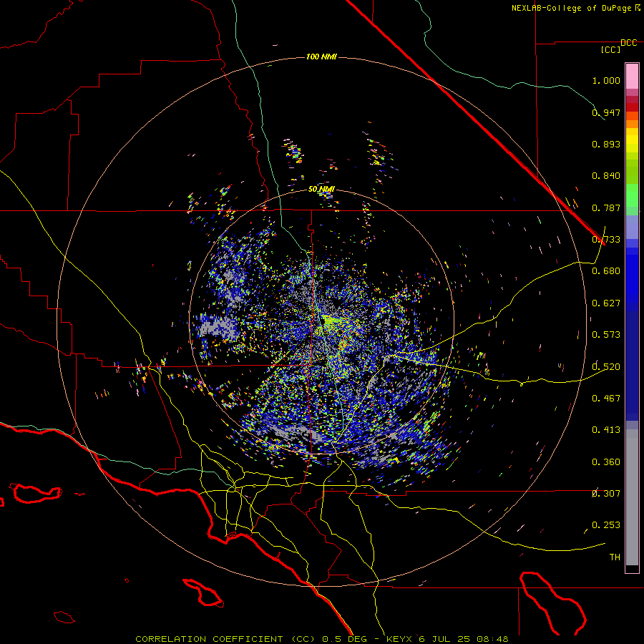Click the 1.000 colorbar value label
644x644 pixels.
[606, 80]
